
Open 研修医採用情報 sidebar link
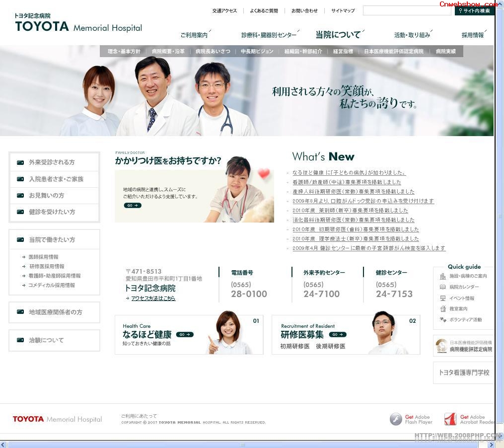point(47,266)
